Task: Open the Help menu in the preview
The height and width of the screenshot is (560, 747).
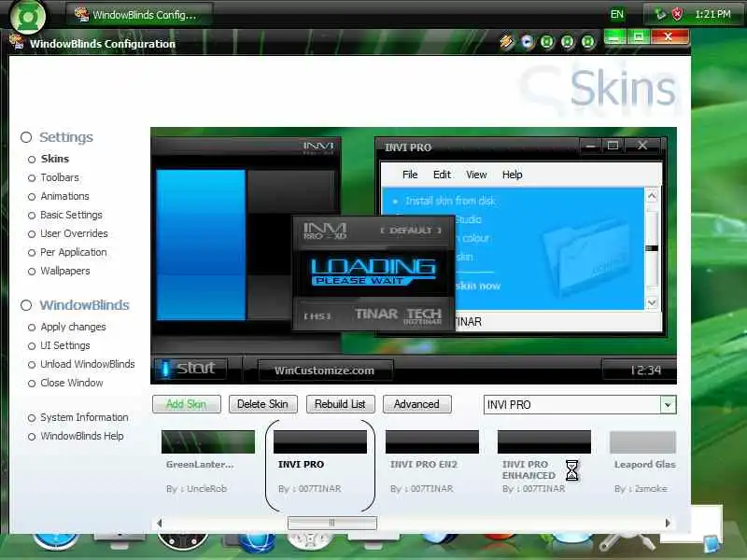Action: [512, 175]
